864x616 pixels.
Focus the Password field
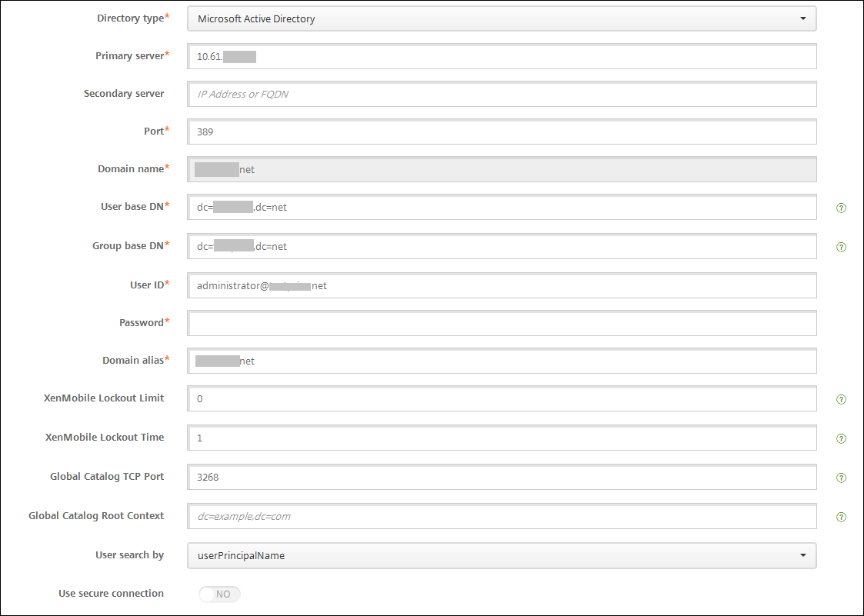click(502, 324)
